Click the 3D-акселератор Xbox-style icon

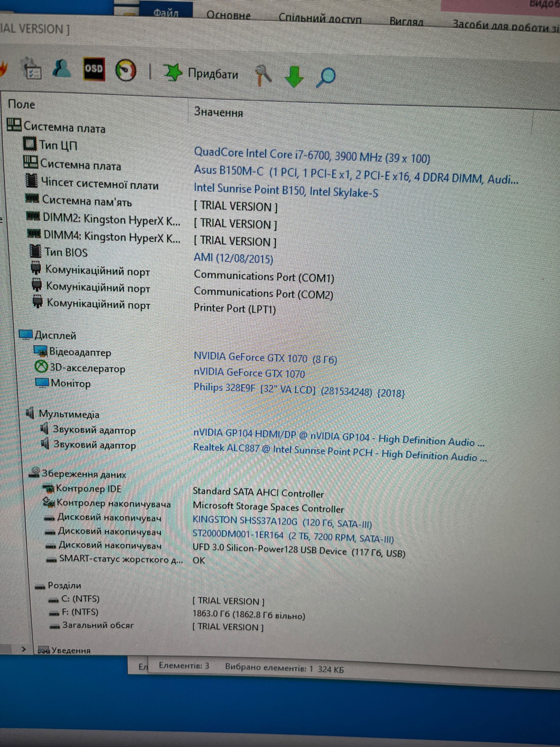click(41, 367)
